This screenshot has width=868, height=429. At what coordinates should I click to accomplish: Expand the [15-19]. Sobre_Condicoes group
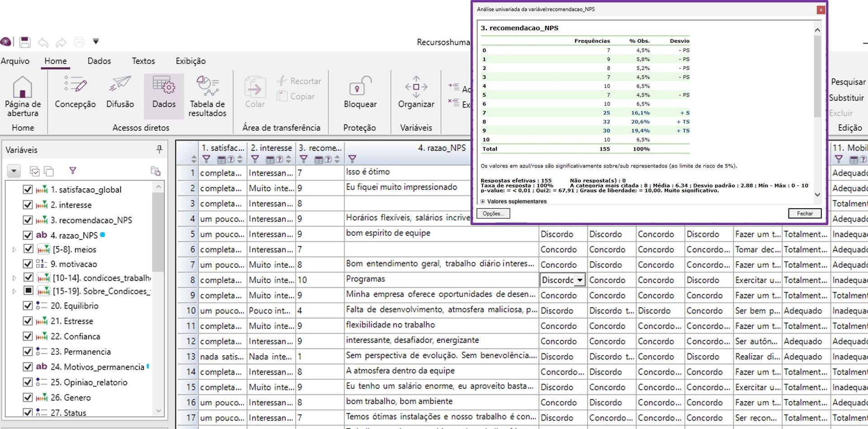click(14, 291)
